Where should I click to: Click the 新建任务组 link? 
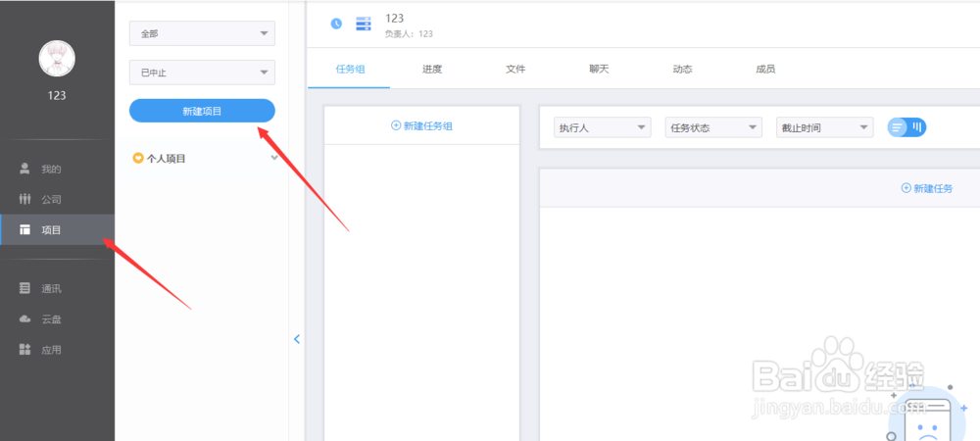coord(421,125)
